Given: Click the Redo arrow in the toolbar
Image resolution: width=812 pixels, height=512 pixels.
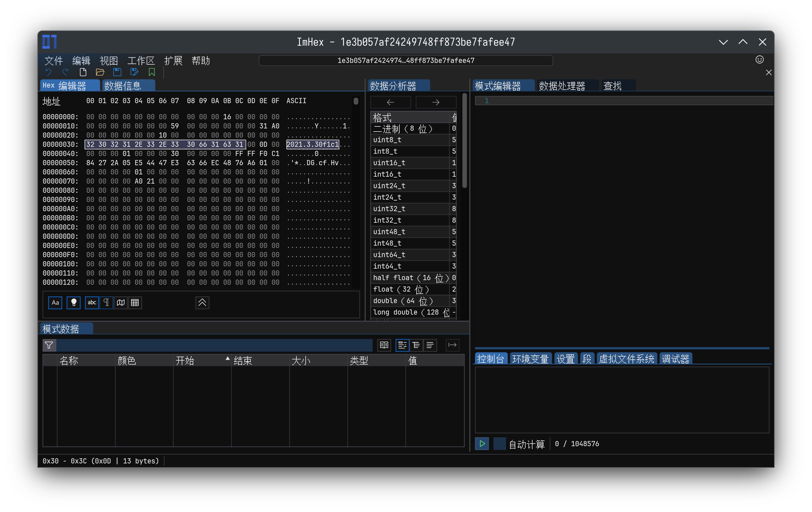Looking at the screenshot, I should [x=66, y=72].
